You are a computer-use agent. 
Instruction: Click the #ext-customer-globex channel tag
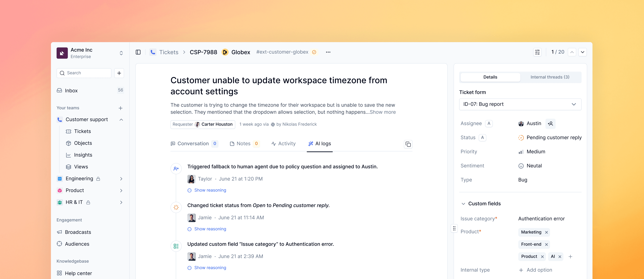point(282,52)
